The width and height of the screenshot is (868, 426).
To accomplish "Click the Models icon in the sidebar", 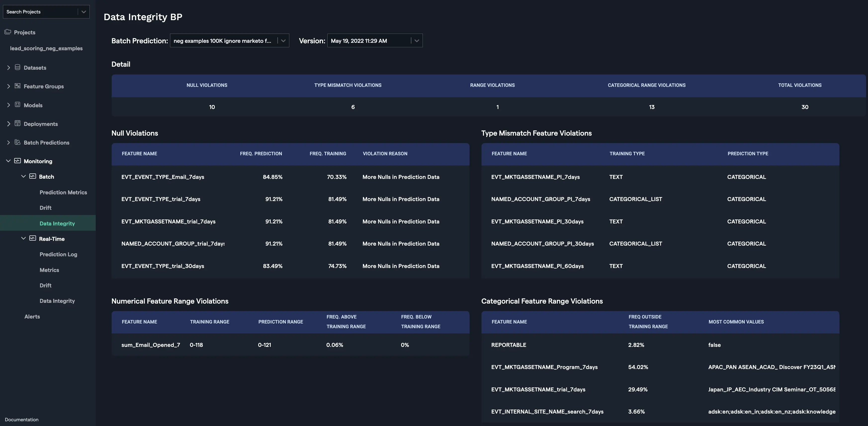I will coord(17,105).
